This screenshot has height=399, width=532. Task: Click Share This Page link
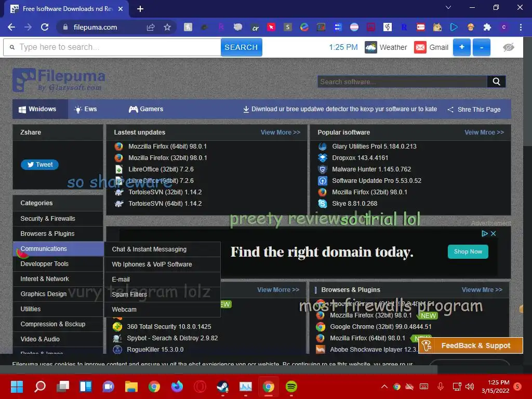click(x=474, y=109)
